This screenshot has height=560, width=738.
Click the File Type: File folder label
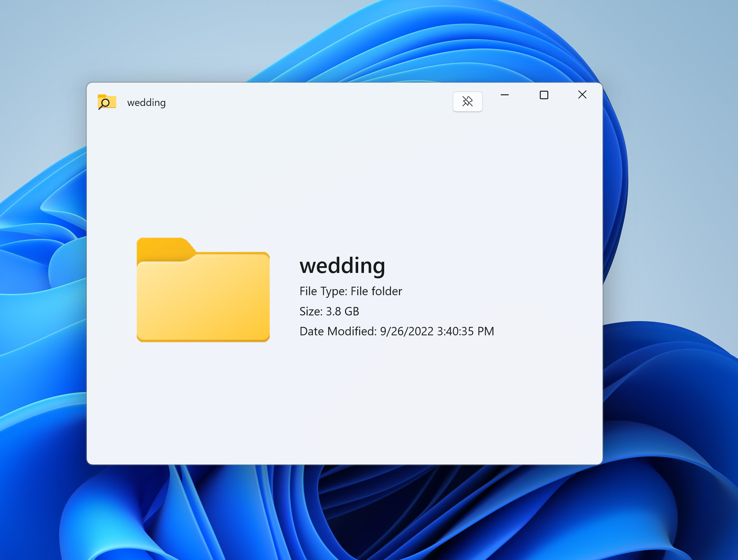click(351, 291)
